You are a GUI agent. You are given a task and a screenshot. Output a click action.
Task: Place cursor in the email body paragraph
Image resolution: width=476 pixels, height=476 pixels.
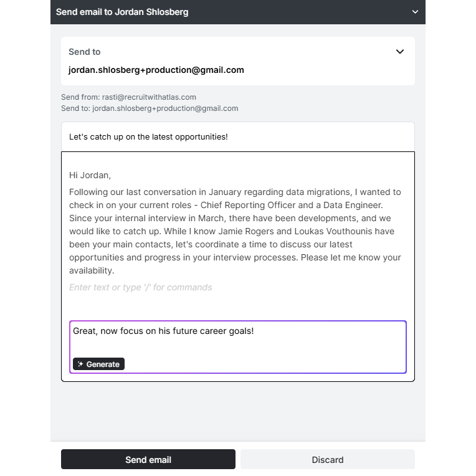tap(235, 231)
